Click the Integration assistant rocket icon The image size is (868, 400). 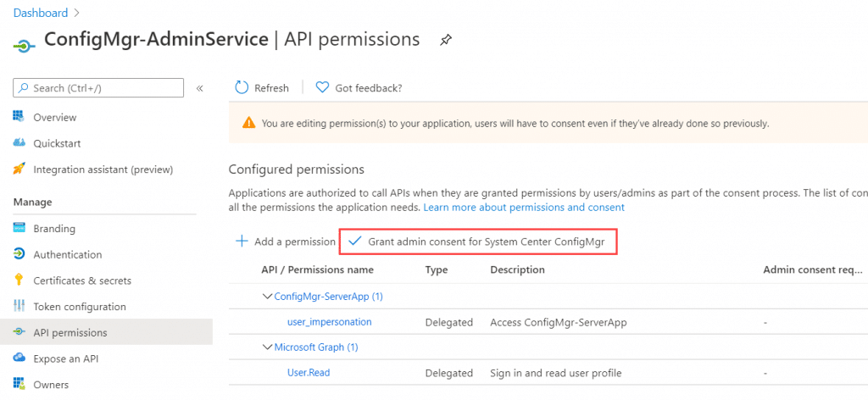click(19, 169)
